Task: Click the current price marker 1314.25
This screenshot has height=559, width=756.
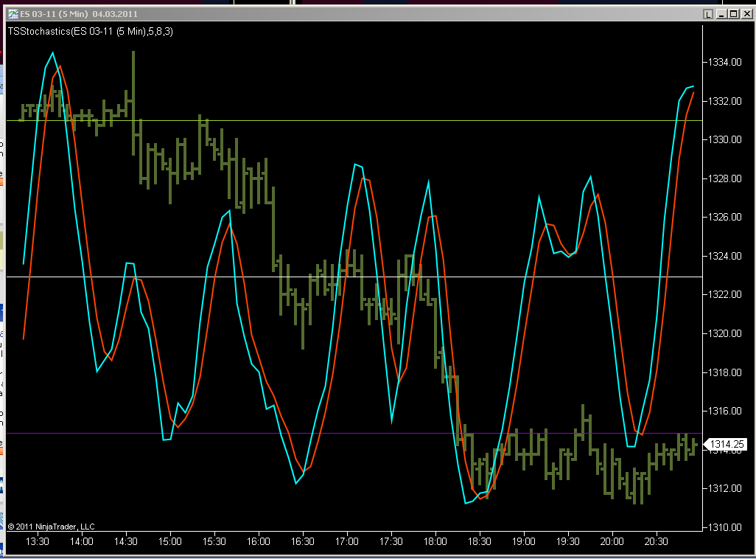Action: point(726,444)
